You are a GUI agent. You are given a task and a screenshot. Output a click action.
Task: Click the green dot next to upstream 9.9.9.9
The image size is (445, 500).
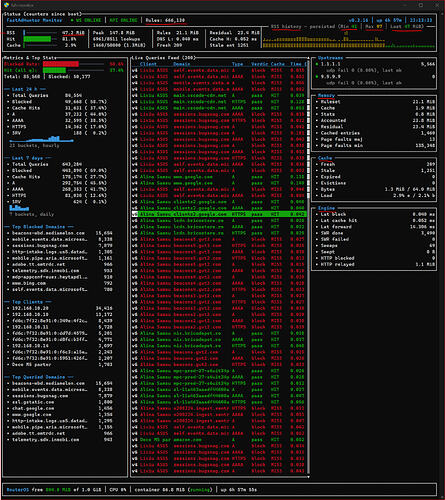coord(317,77)
